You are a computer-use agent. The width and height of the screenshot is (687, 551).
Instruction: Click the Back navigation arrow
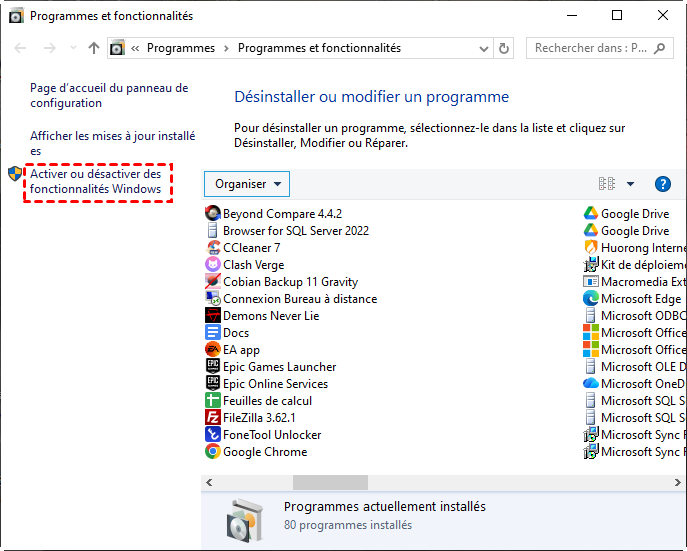click(x=20, y=48)
